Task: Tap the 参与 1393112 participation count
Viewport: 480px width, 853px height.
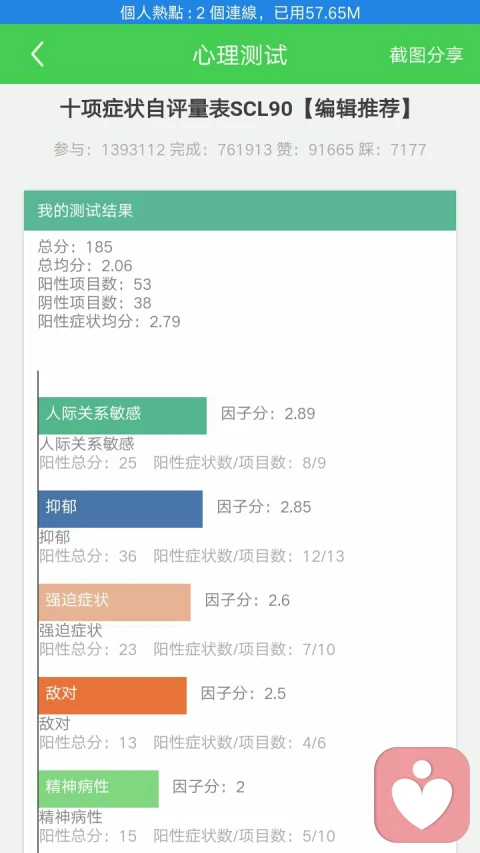Action: [109, 150]
